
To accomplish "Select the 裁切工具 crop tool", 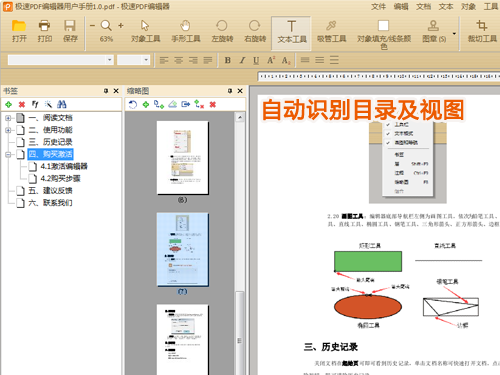I will [x=482, y=31].
